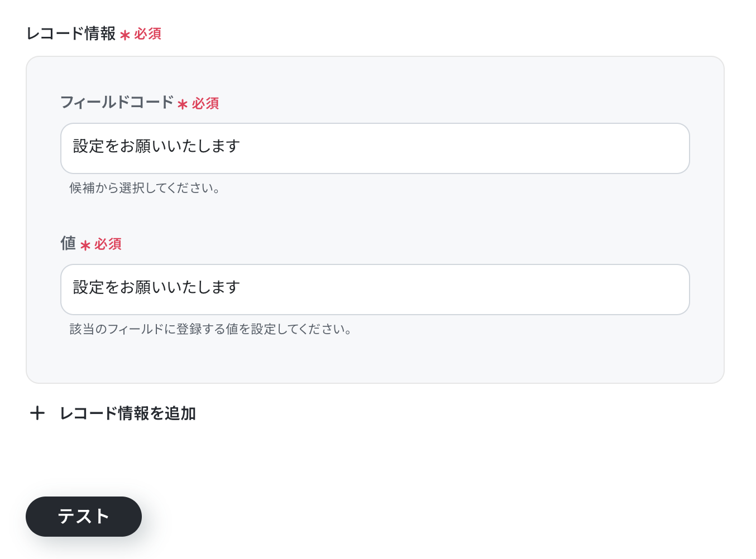Image resolution: width=756 pixels, height=559 pixels.
Task: Click the テスト button
Action: click(x=84, y=517)
